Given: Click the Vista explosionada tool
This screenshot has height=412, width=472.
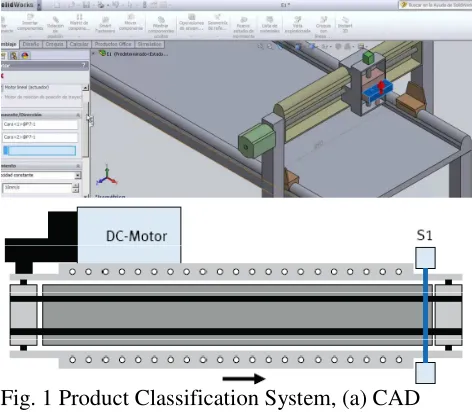Looking at the screenshot, I should 297,25.
